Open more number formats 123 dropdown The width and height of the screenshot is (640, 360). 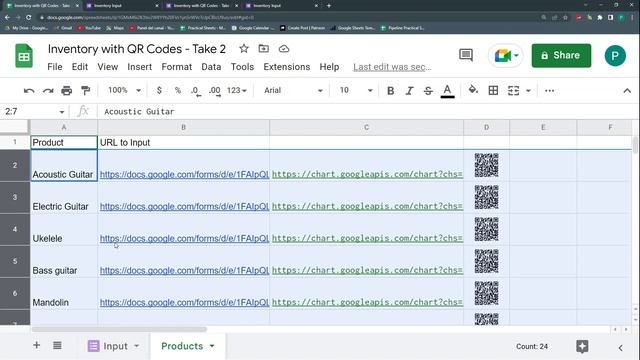pos(237,90)
